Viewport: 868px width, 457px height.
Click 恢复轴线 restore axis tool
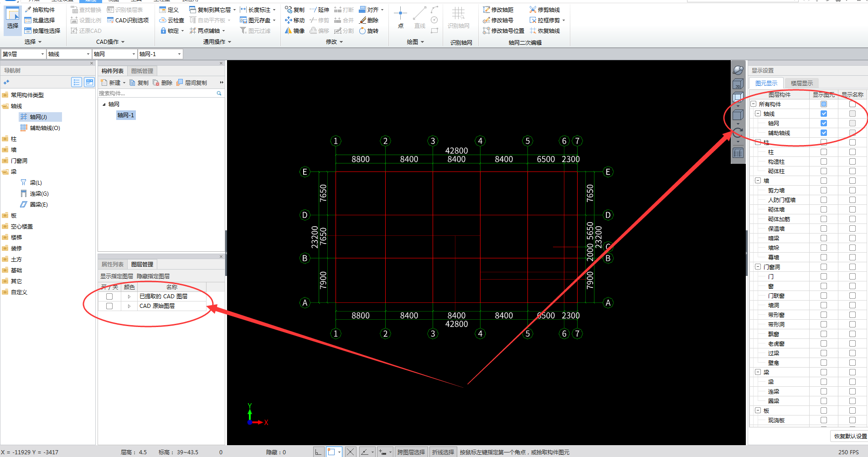[x=545, y=31]
